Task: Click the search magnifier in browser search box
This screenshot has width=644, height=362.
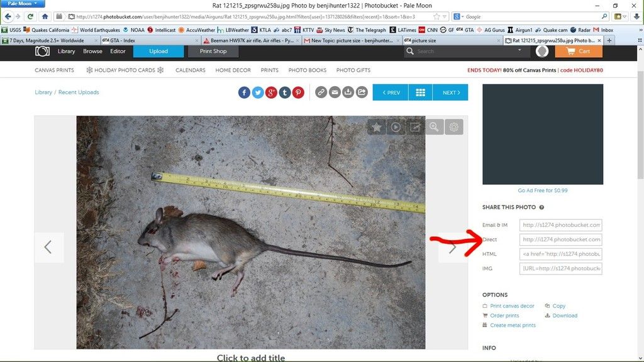Action: 604,16
